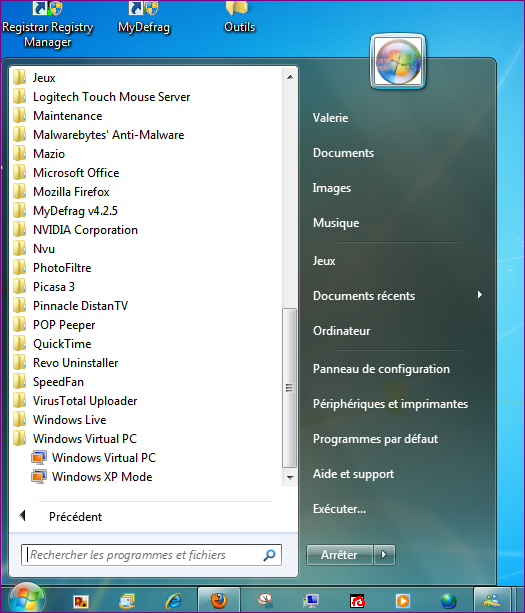Click Exécuter...
Image resolution: width=525 pixels, height=613 pixels.
coord(339,509)
